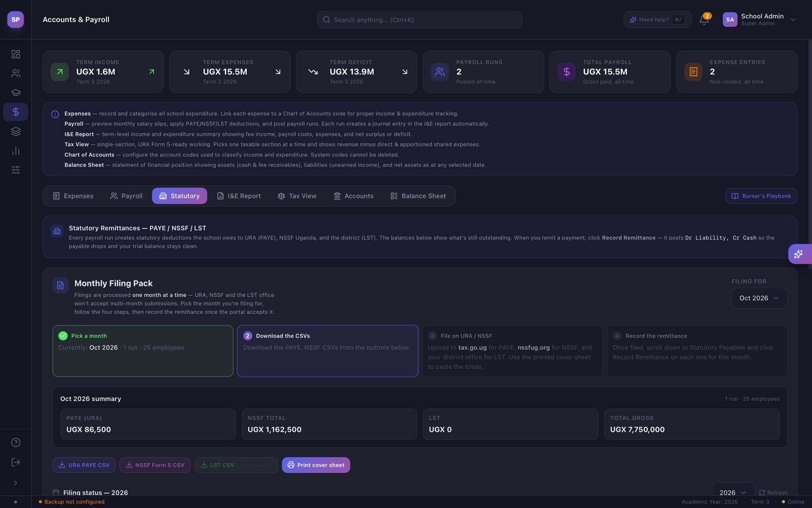812x508 pixels.
Task: Open the Filing For Oct 2026 dropdown
Action: (x=759, y=298)
